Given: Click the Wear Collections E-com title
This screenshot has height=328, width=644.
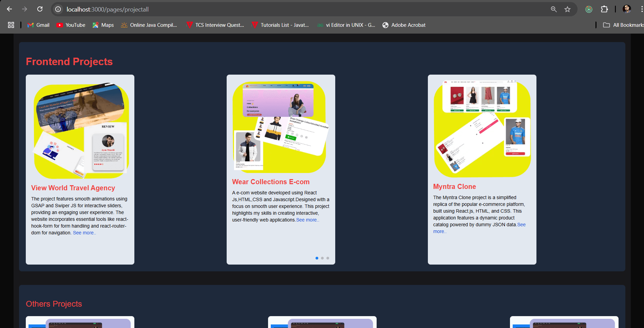Looking at the screenshot, I should point(271,182).
